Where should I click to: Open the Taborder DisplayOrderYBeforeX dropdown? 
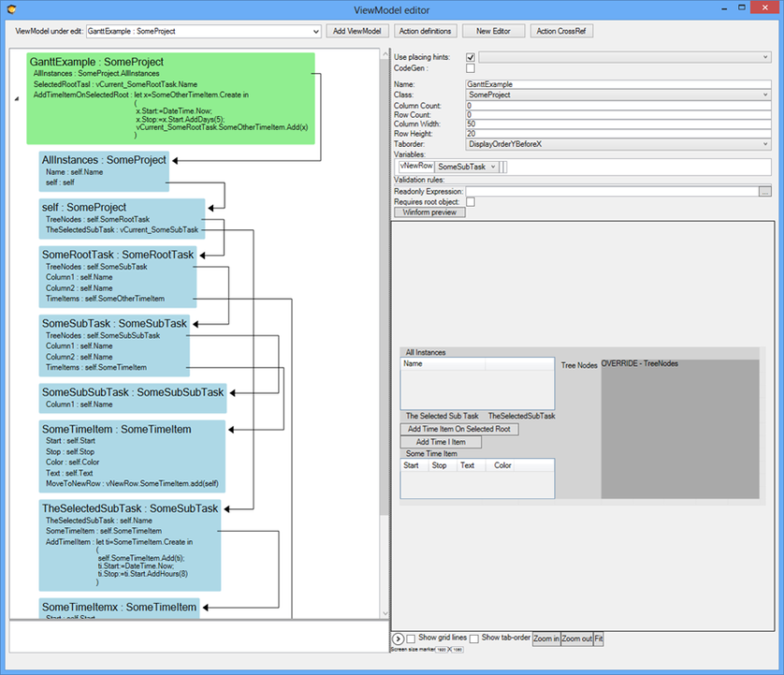(x=618, y=144)
